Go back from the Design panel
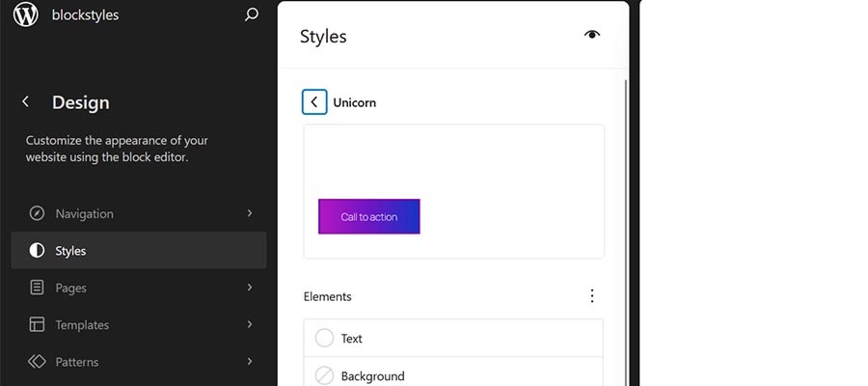This screenshot has width=868, height=386. click(26, 102)
